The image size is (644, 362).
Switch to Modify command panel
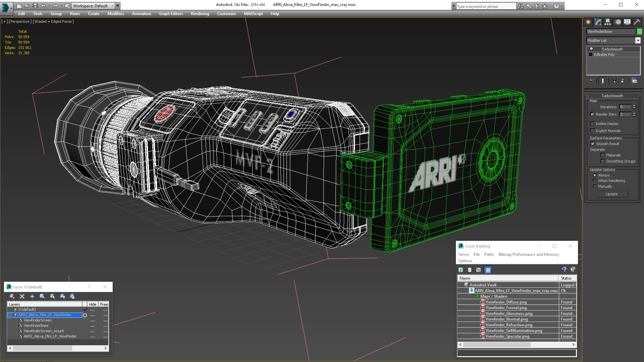coord(598,22)
